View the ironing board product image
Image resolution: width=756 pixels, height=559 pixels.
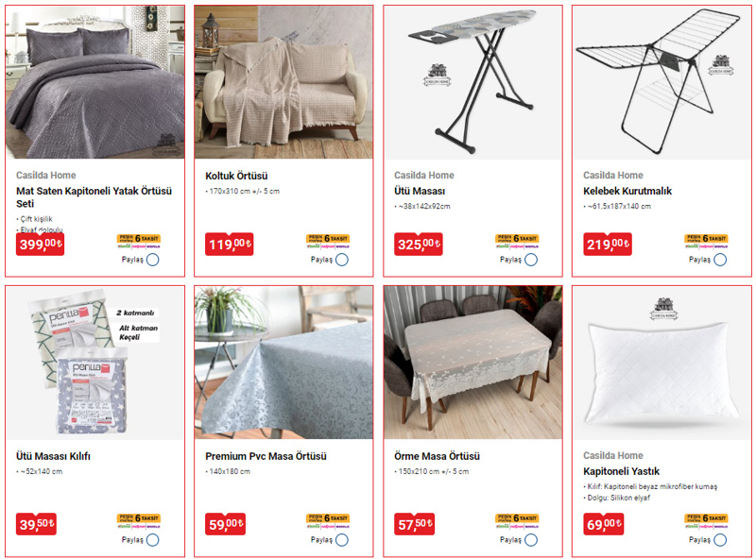[473, 82]
